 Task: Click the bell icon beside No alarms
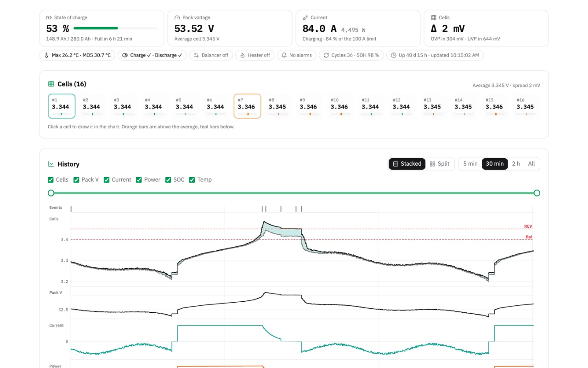coord(284,55)
